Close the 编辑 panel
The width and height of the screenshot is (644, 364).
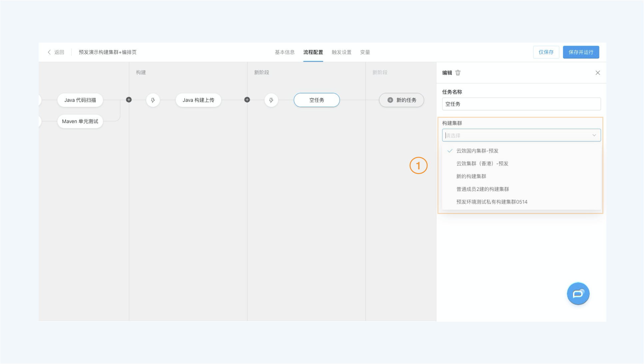click(x=598, y=73)
